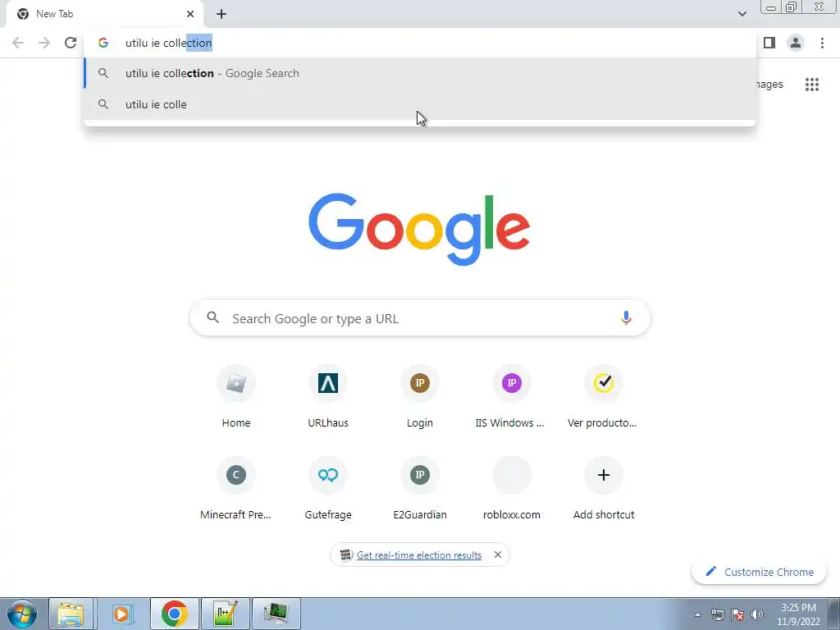Click the network tray icon
Screen dimensions: 840x630
(x=717, y=614)
